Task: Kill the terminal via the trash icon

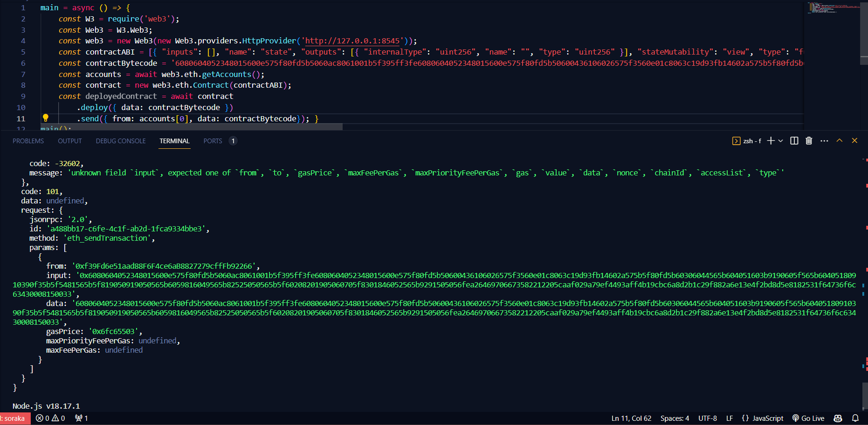Action: (x=809, y=140)
